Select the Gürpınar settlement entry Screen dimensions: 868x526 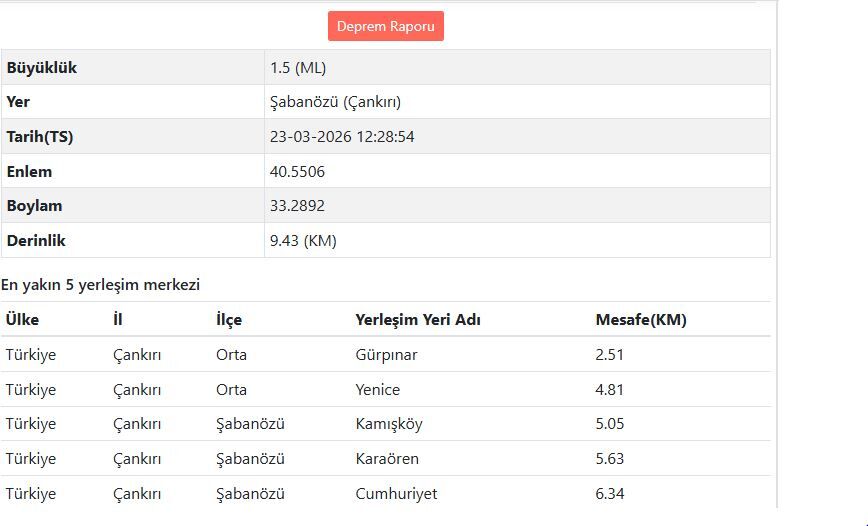pos(386,355)
